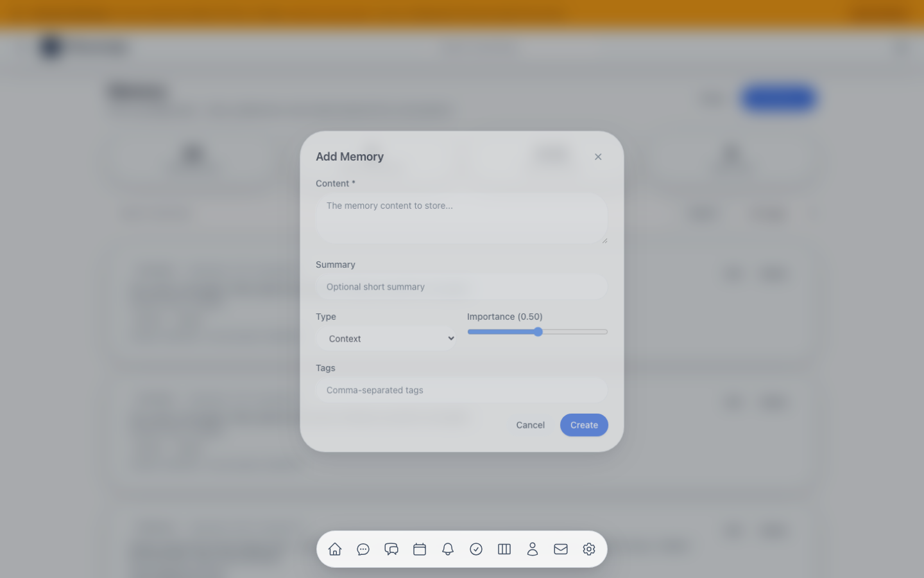This screenshot has width=924, height=578.
Task: Click the Optional short summary field
Action: pyautogui.click(x=461, y=286)
